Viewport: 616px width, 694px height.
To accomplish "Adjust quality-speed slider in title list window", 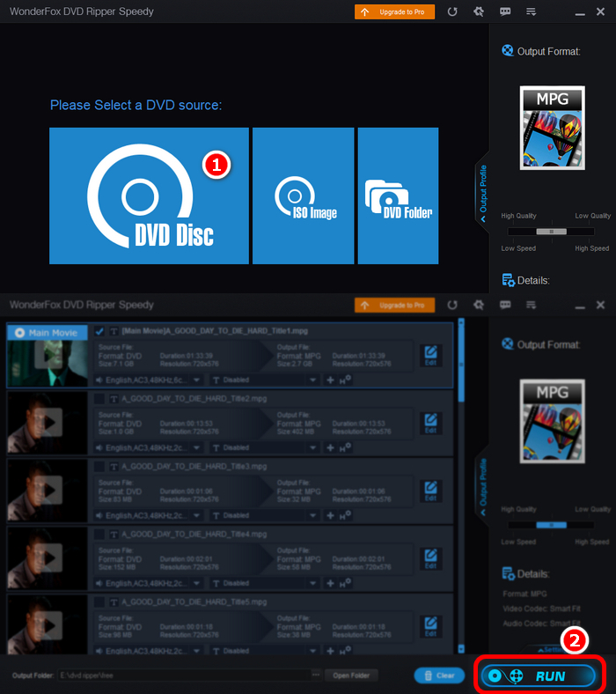I will tap(552, 525).
